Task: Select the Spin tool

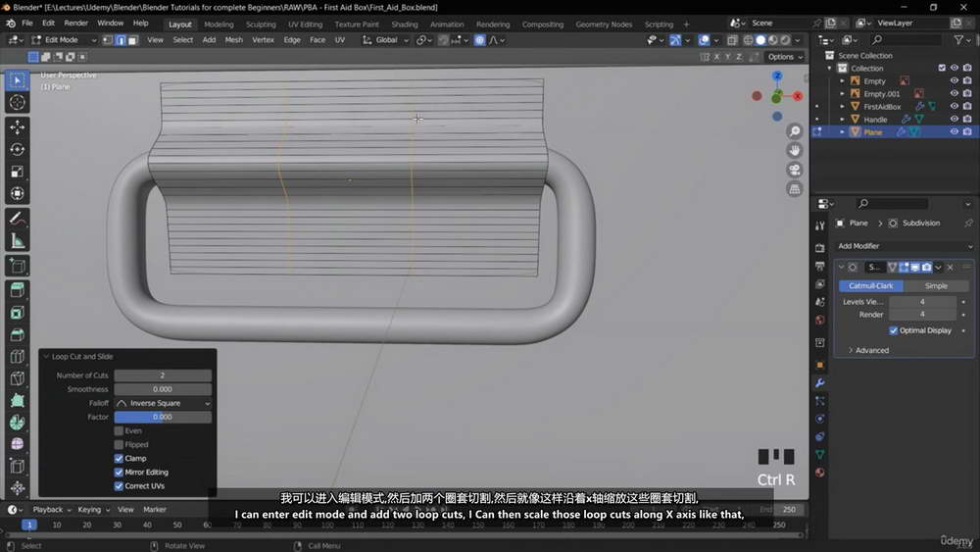Action: tap(17, 423)
